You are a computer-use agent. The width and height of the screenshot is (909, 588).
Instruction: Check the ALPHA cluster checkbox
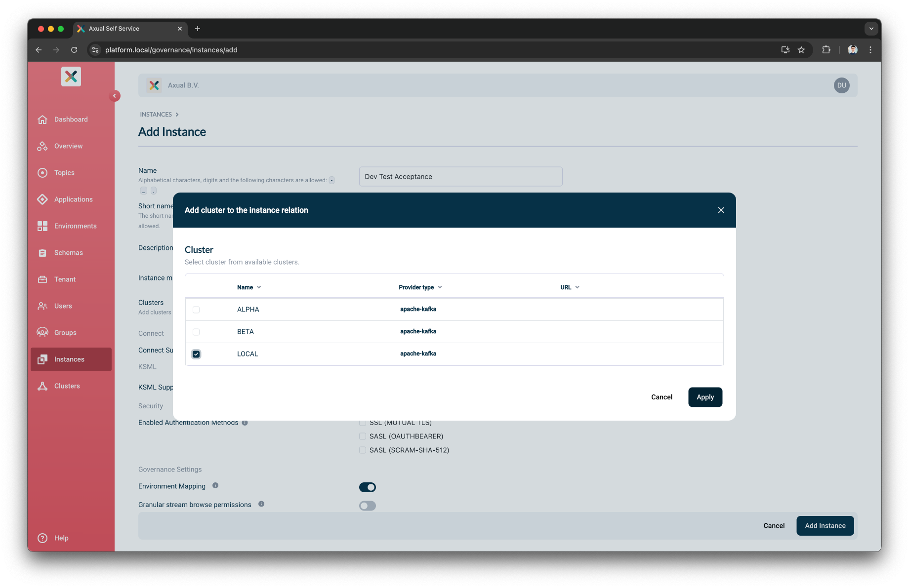point(196,310)
